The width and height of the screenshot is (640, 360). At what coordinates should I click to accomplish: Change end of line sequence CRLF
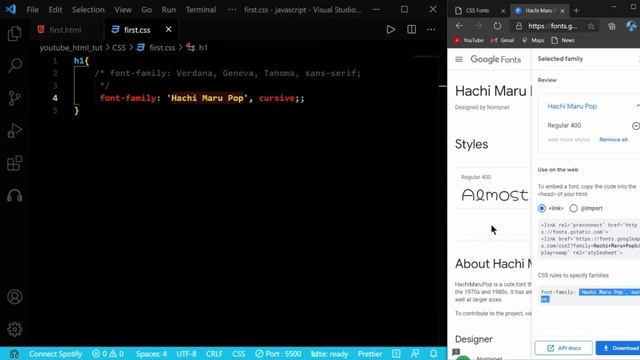coord(214,354)
